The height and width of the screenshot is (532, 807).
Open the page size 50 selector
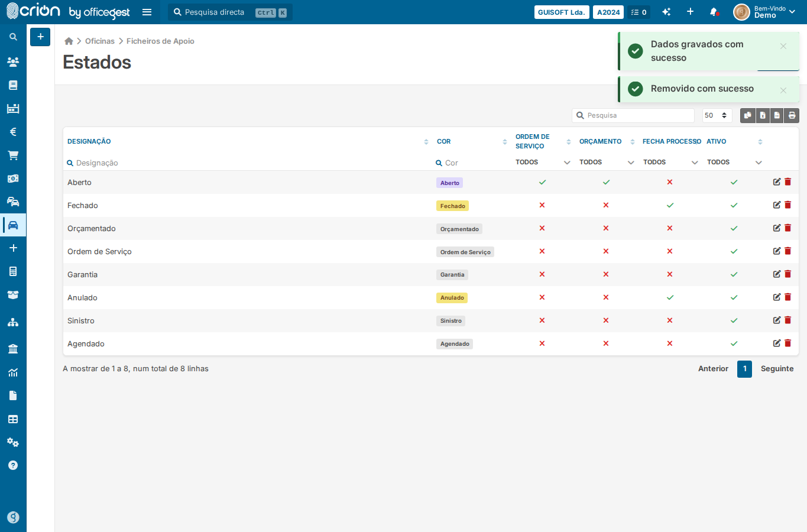(x=717, y=115)
